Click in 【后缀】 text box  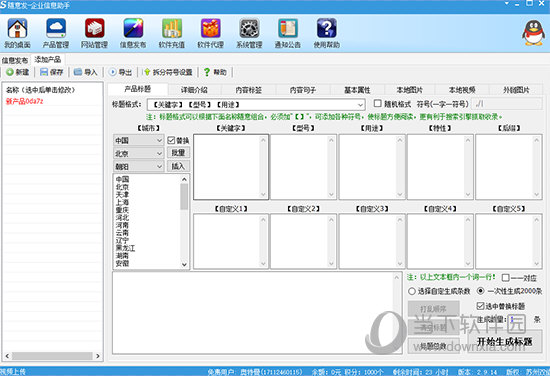point(509,167)
